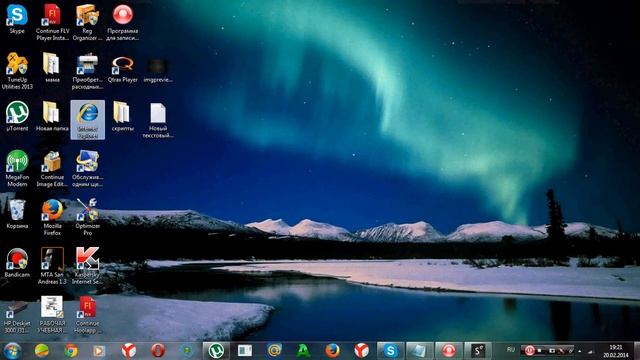Open the HP Deskjet 3000 shortcut
This screenshot has height=360, width=640.
[17, 317]
